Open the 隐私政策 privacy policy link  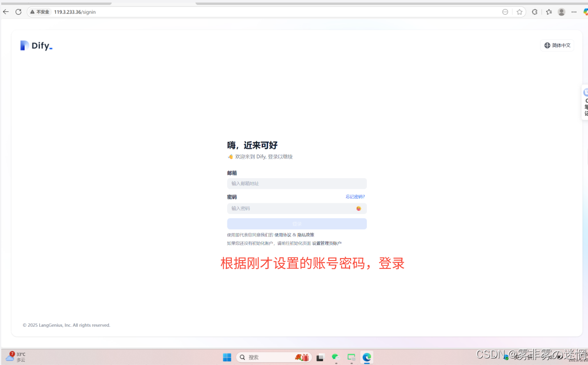(x=306, y=235)
